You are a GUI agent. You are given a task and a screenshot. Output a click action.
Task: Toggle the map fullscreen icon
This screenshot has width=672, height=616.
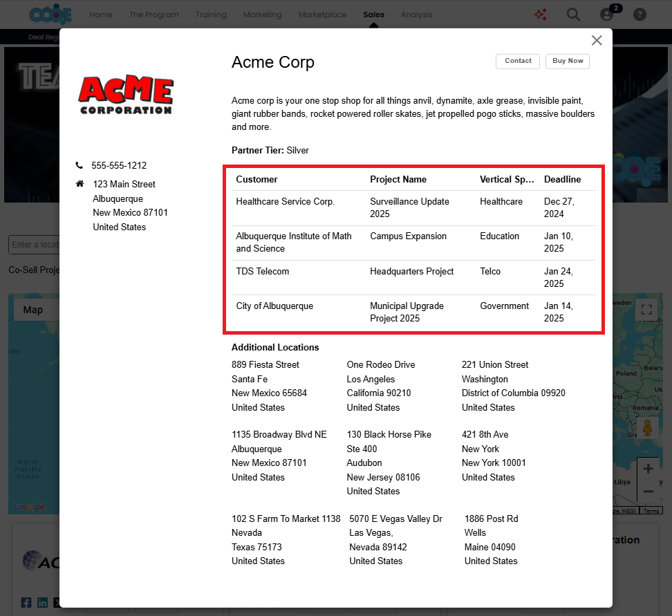(646, 309)
